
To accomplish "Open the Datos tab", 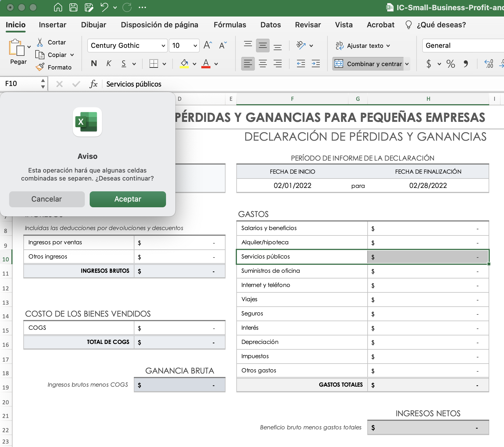I will [x=271, y=25].
